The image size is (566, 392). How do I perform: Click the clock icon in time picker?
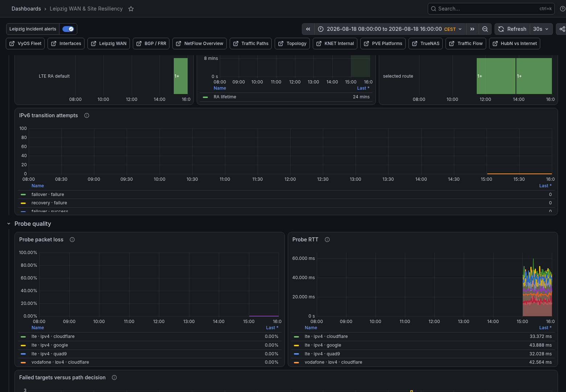[321, 29]
